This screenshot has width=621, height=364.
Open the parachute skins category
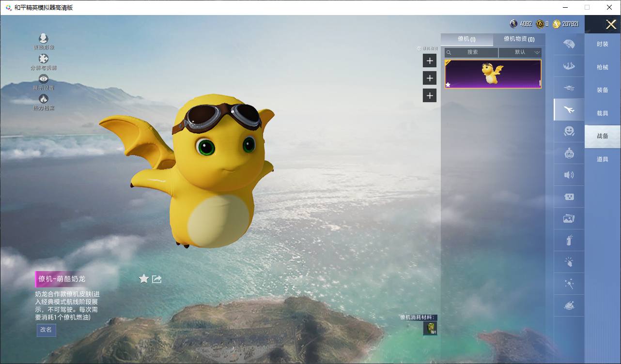pyautogui.click(x=569, y=44)
